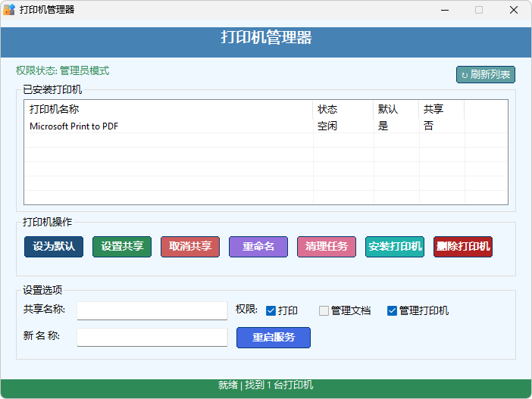Focus the 共享名称 input field
Image resolution: width=532 pixels, height=399 pixels.
point(152,310)
